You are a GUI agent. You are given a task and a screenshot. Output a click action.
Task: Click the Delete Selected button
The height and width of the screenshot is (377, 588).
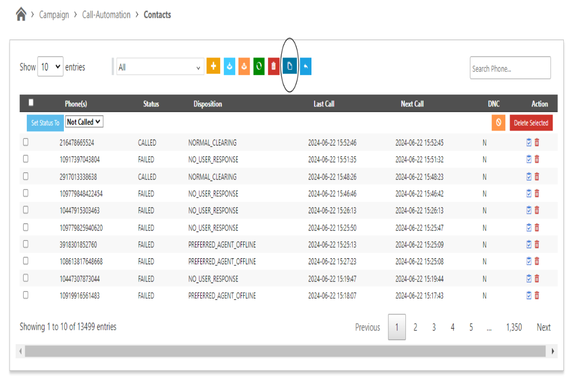[531, 123]
